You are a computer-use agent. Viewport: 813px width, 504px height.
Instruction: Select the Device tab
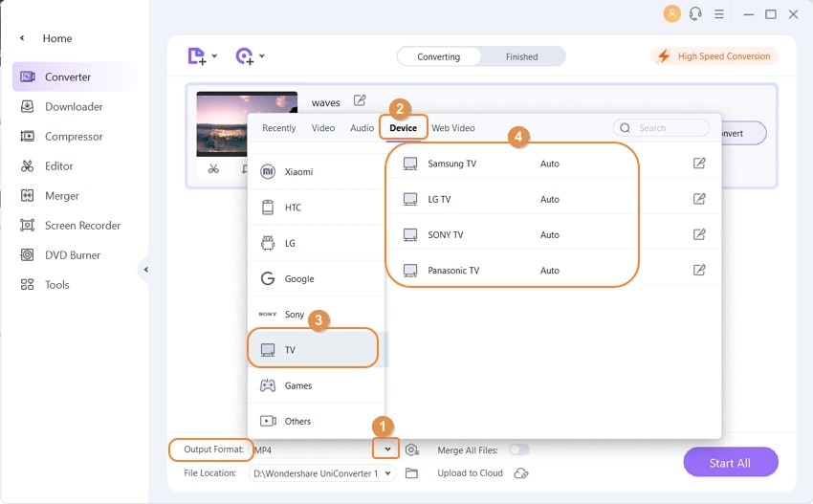(404, 128)
